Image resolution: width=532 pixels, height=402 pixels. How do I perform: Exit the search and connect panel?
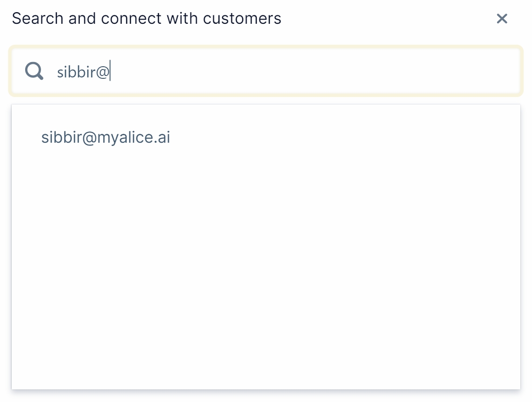pos(502,19)
